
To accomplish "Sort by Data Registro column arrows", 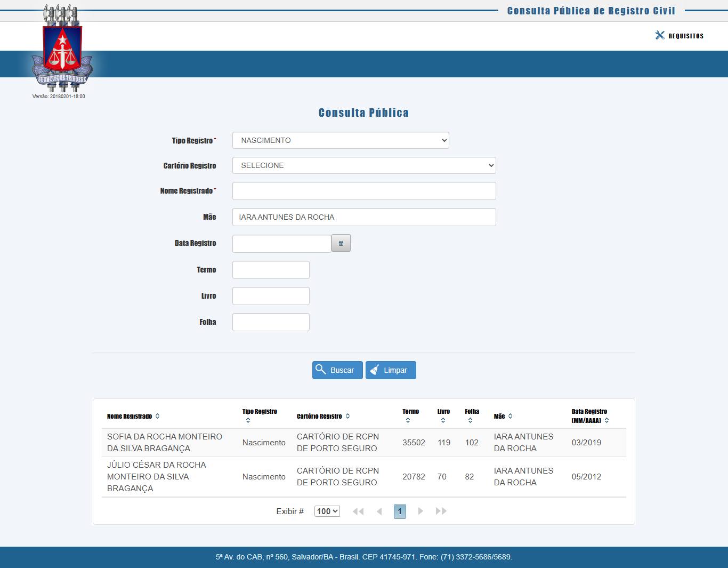I will tap(606, 420).
